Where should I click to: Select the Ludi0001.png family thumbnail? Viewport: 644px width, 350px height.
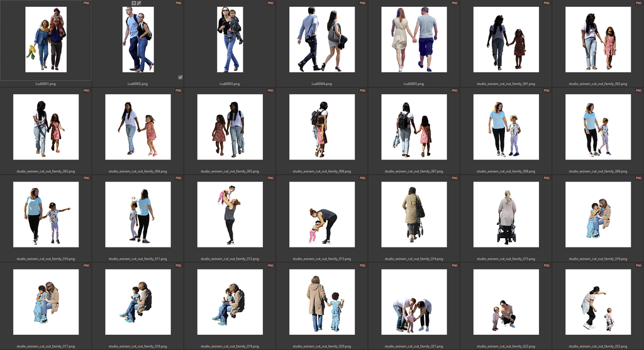pyautogui.click(x=46, y=39)
